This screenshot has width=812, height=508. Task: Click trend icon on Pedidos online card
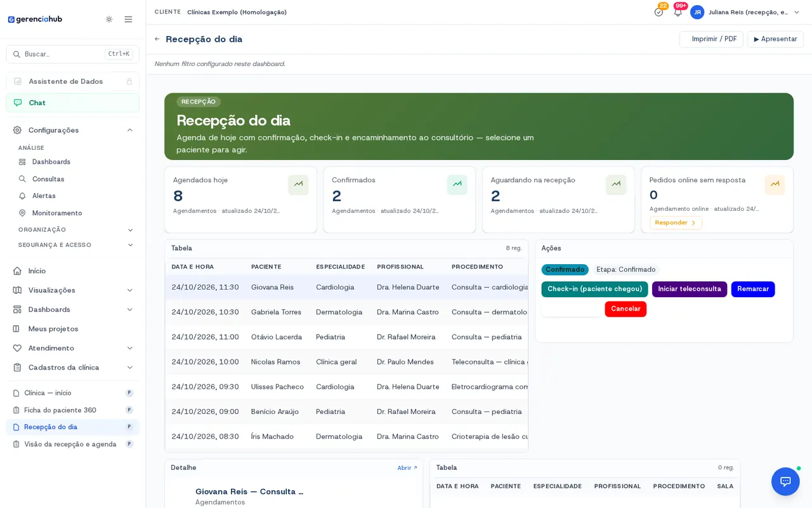(775, 185)
